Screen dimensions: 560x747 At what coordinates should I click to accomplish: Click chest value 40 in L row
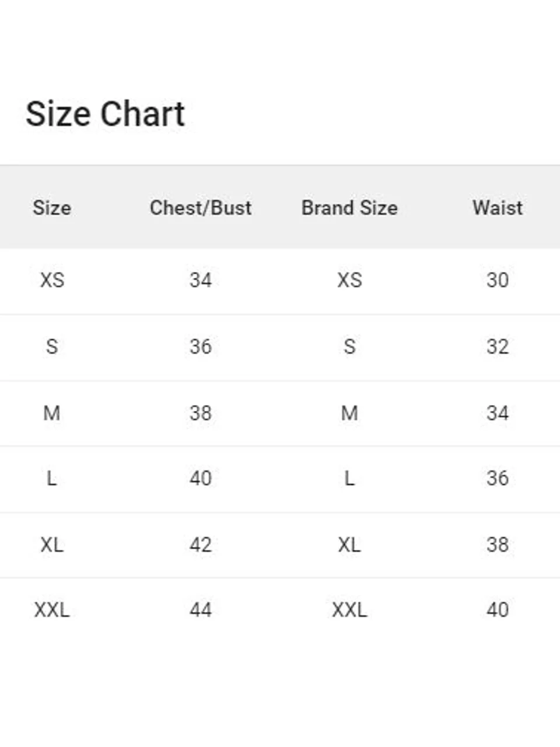click(x=201, y=479)
